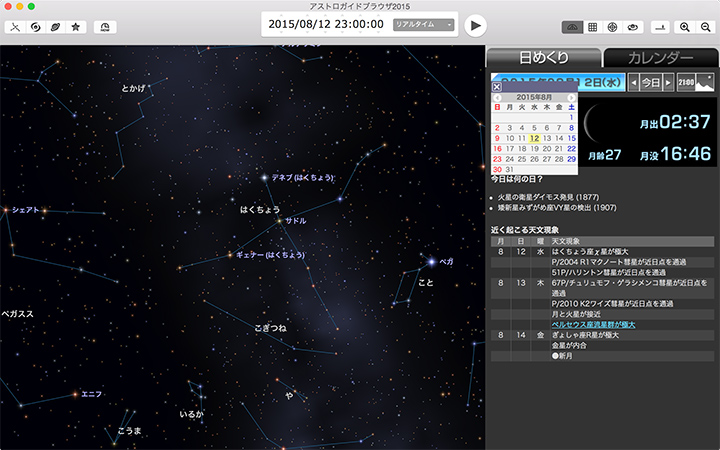The image size is (720, 450).
Task: Switch to the カレンダー tab
Action: point(661,57)
